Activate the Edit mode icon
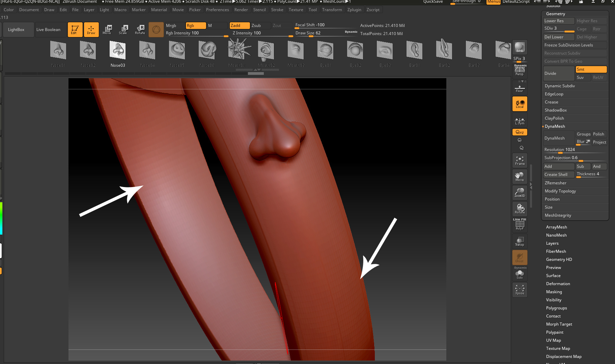 pyautogui.click(x=75, y=30)
